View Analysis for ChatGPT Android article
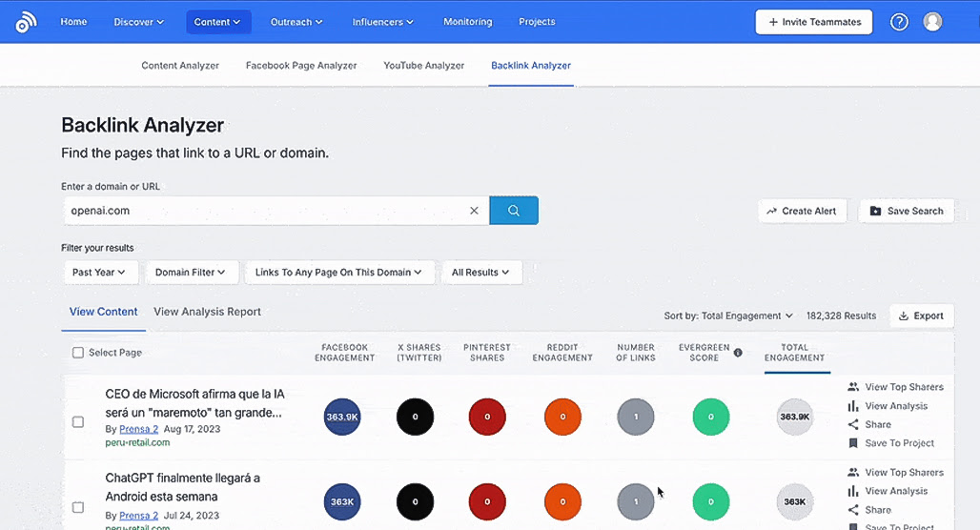 pos(888,491)
